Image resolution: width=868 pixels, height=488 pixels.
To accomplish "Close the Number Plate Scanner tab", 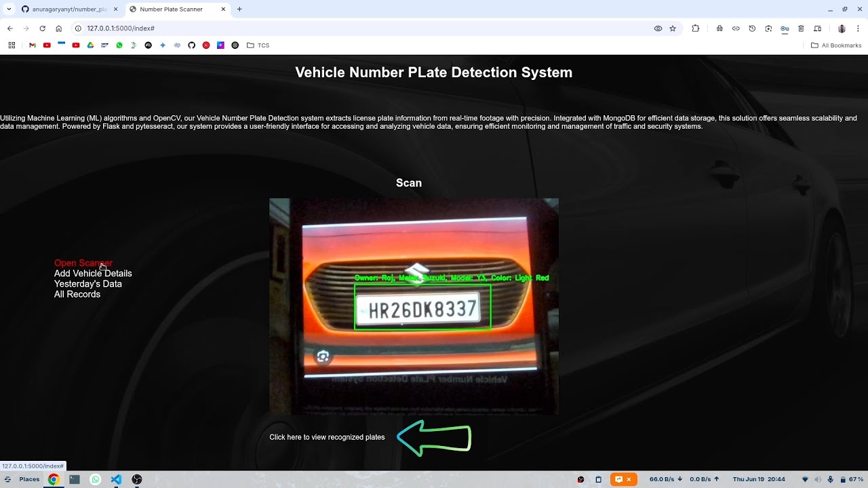I will (x=223, y=9).
